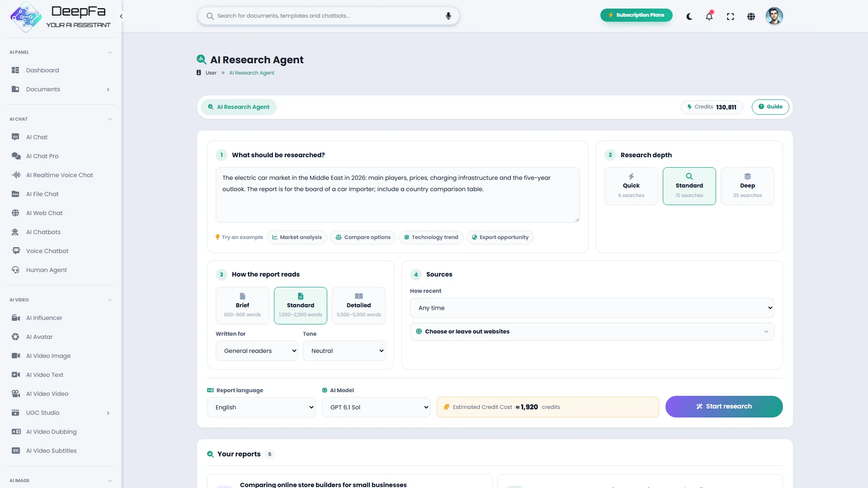Collapse the AI CHAT section
868x488 pixels.
[110, 119]
